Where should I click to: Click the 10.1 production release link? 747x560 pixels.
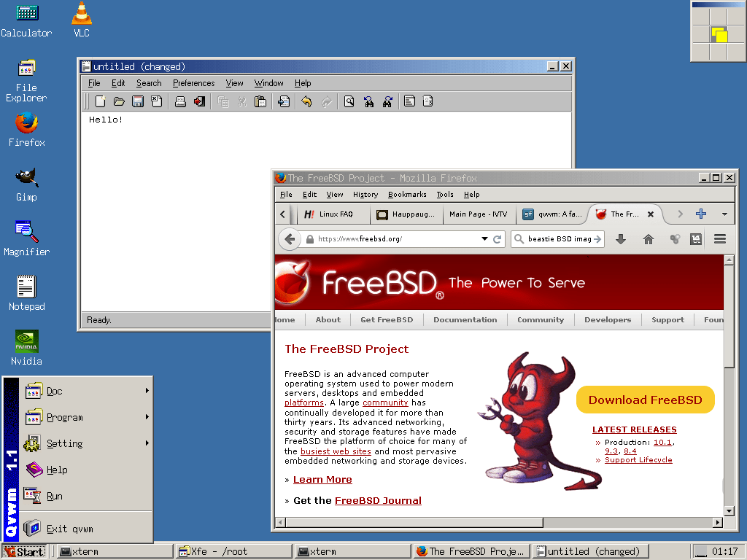[x=662, y=443]
